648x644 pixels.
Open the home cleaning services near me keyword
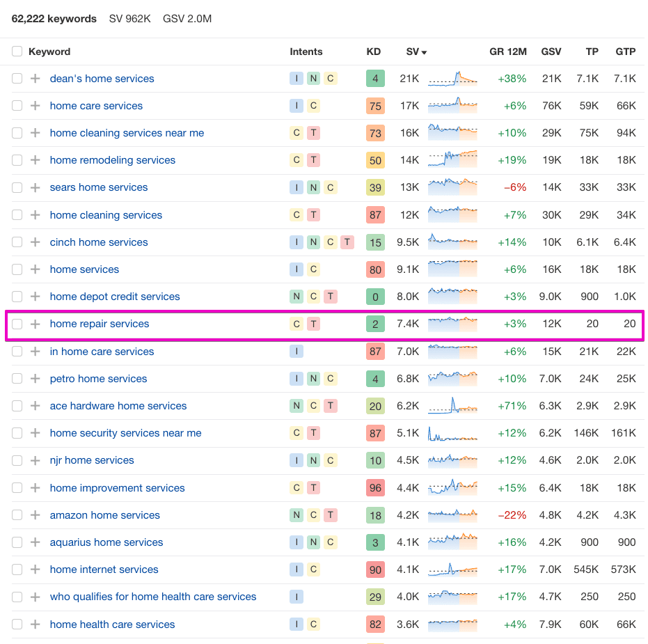[x=127, y=133]
